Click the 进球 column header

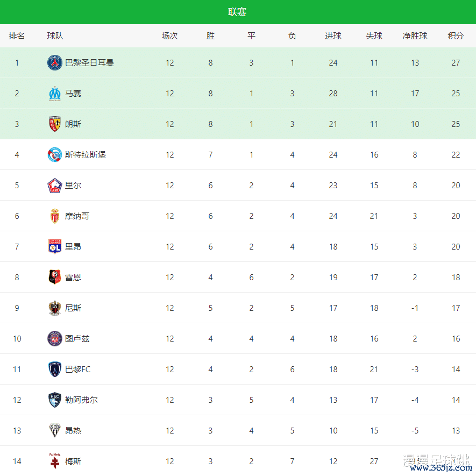tap(333, 36)
